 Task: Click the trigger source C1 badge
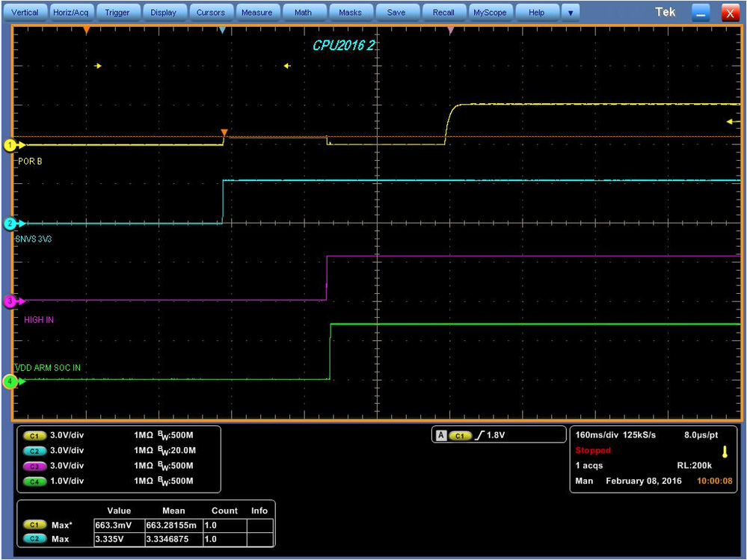tap(460, 435)
